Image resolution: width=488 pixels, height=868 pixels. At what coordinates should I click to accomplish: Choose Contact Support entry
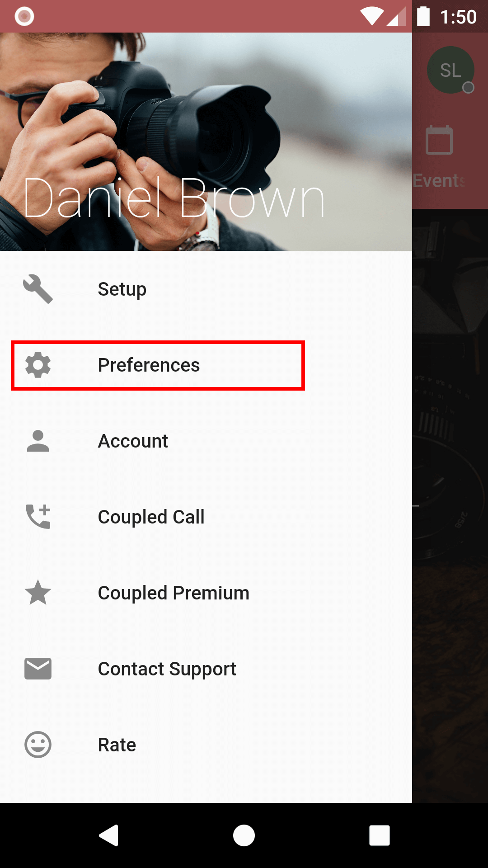coord(167,669)
